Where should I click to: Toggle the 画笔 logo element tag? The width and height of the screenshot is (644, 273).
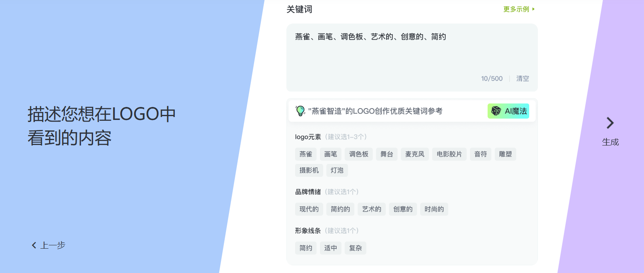tap(330, 154)
